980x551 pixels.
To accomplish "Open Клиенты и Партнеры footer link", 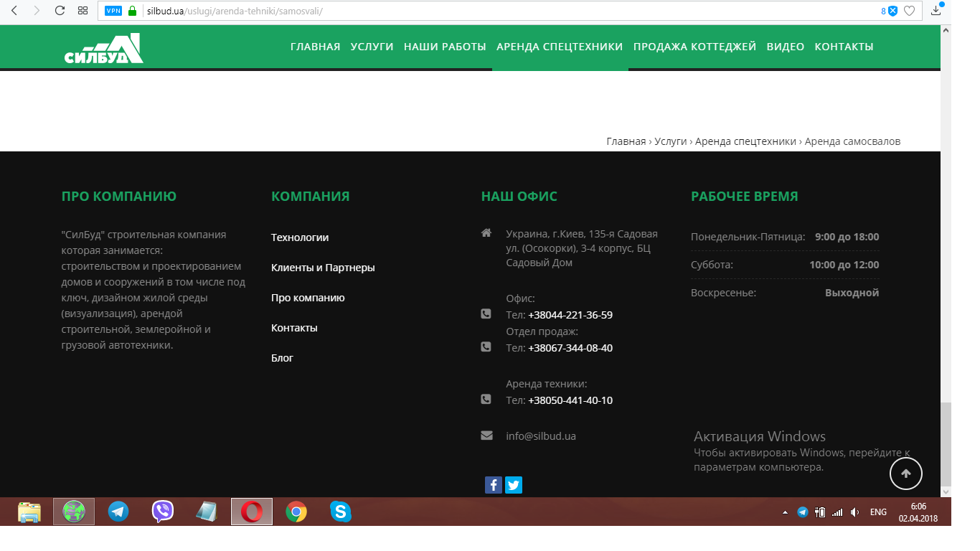I will tap(323, 268).
